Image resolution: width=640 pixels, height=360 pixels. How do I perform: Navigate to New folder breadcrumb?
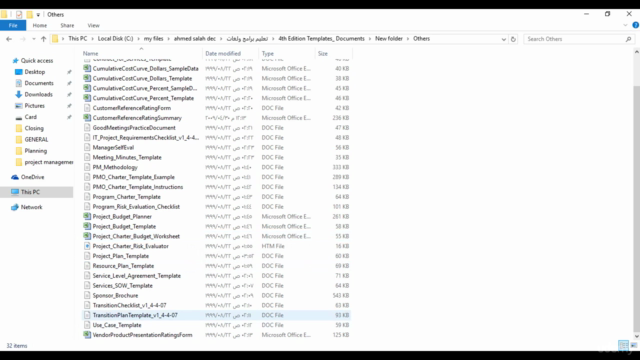tap(389, 38)
